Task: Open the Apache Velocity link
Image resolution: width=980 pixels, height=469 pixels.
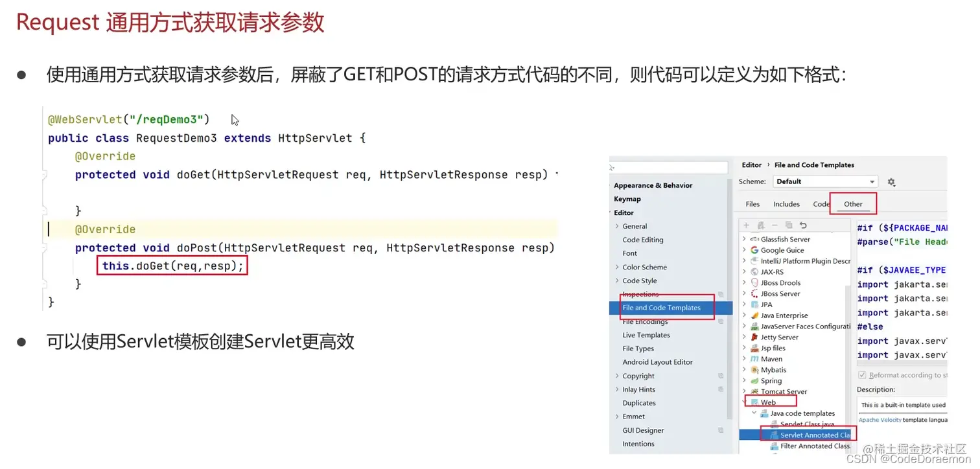Action: click(x=880, y=420)
